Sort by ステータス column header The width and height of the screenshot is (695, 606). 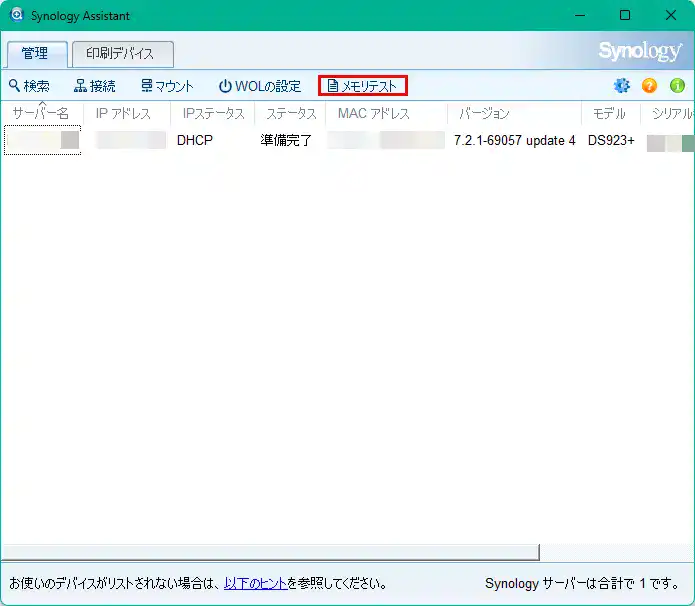(291, 114)
